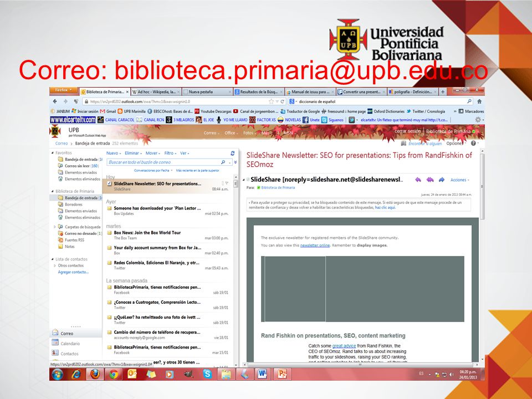532x399 pixels.
Task: Click the reading pane horizontal scrollbar
Action: [361, 365]
